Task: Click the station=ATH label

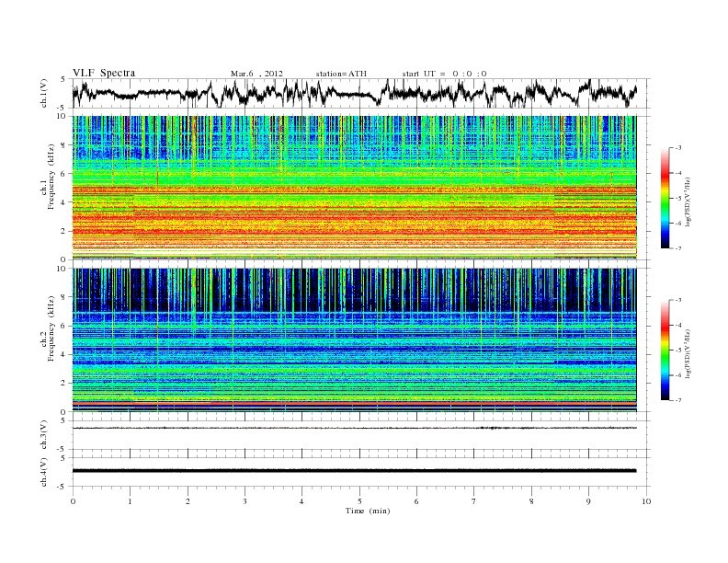Action: point(341,74)
